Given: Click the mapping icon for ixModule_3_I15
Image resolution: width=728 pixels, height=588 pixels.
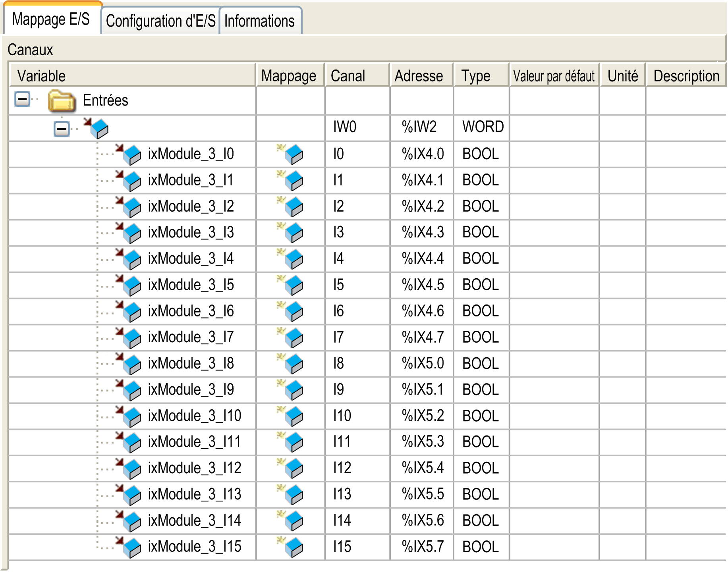Looking at the screenshot, I should coord(291,547).
